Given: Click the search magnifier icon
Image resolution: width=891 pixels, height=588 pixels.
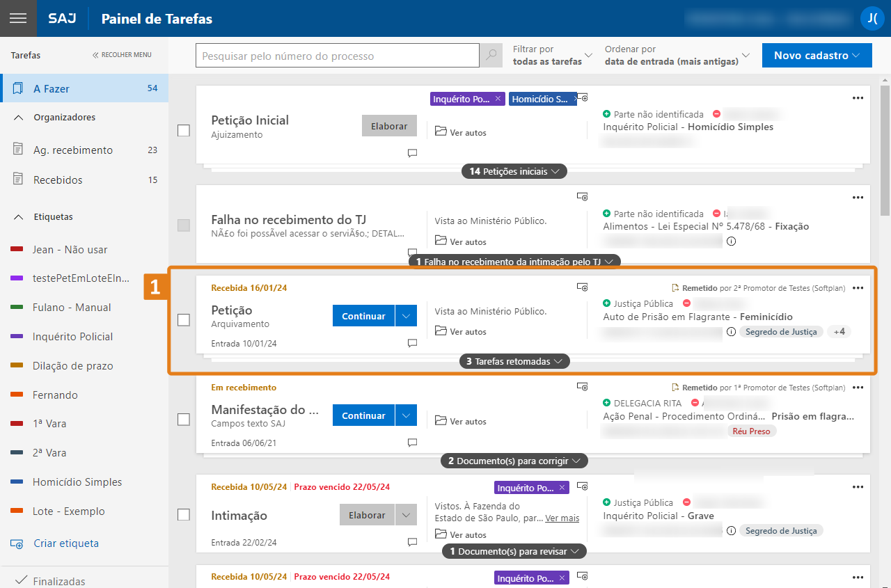Looking at the screenshot, I should (491, 56).
